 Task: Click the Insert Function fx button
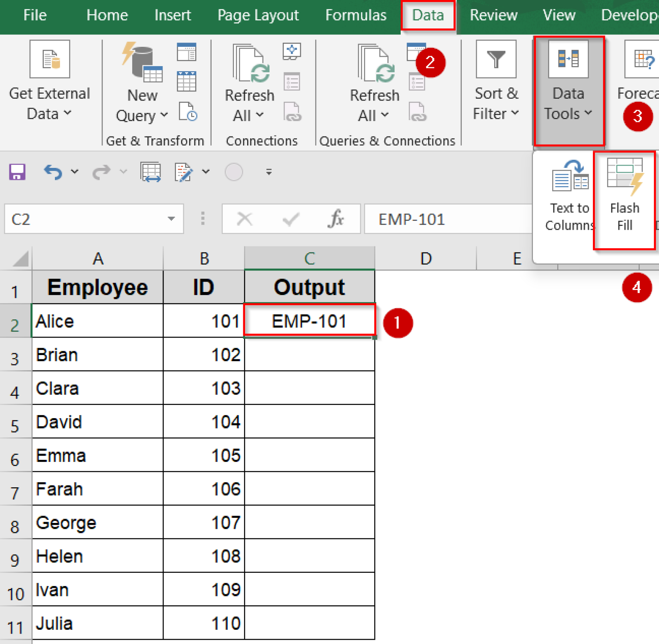click(x=337, y=219)
